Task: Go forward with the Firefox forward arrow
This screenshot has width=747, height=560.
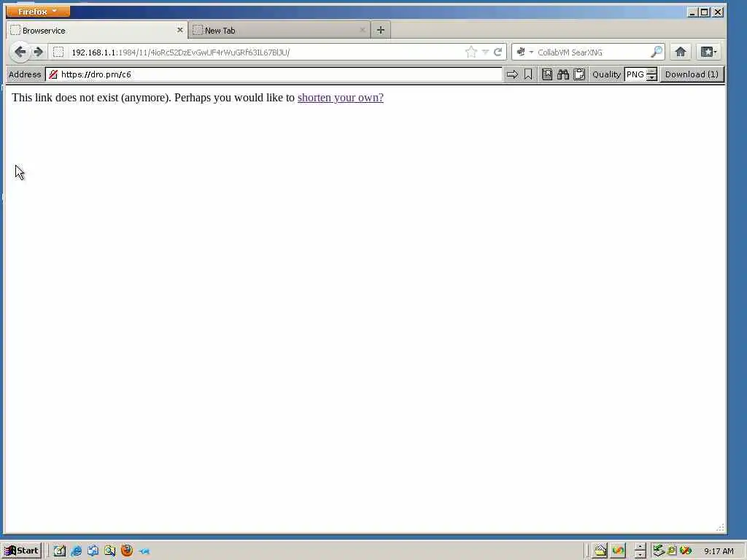Action: click(x=39, y=52)
